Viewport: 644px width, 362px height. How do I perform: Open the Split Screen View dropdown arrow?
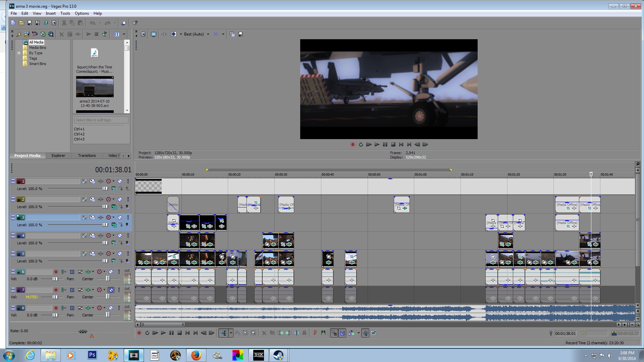(181, 34)
